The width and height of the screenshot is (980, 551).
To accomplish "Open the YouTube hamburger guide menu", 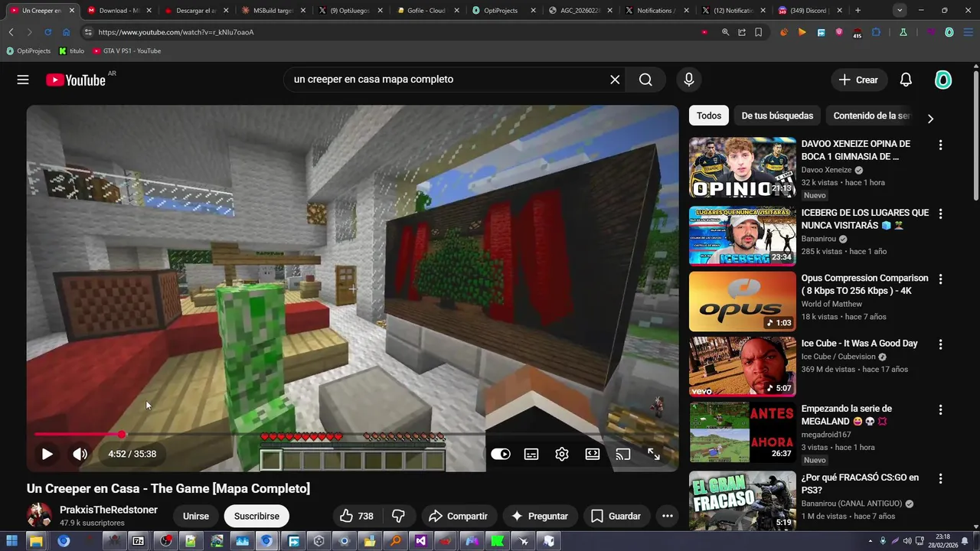I will 23,80.
